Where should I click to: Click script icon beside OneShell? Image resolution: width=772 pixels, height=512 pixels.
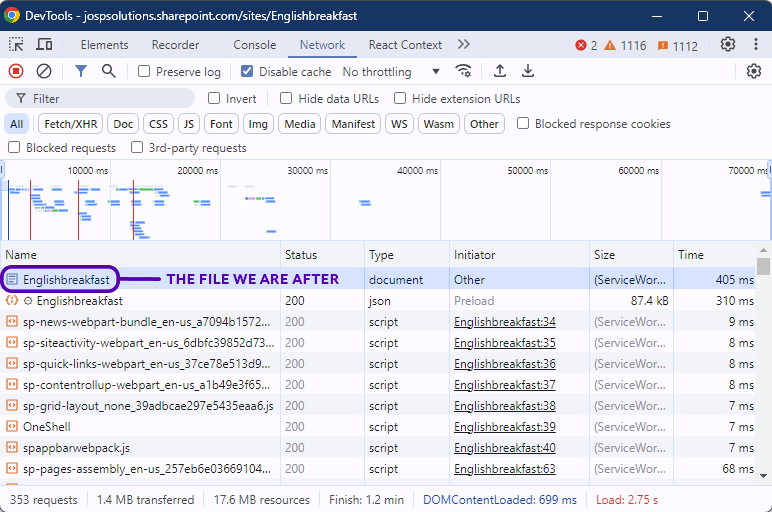(x=11, y=426)
